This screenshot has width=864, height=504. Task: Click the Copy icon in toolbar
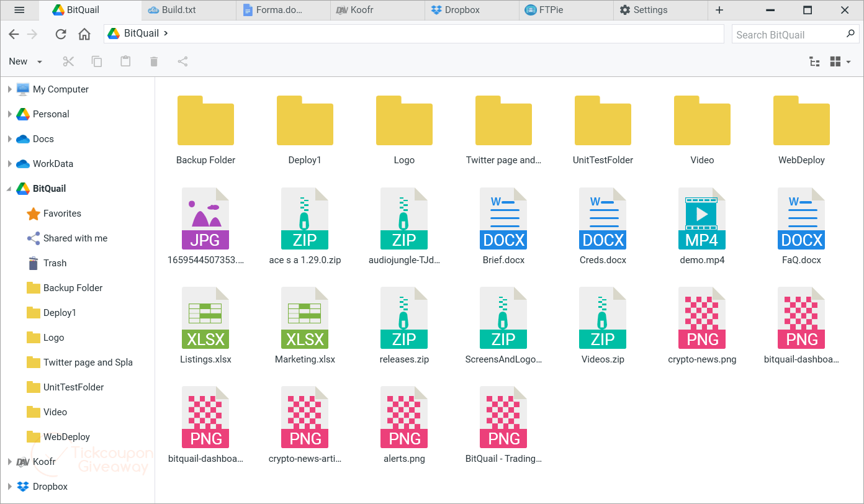click(97, 61)
